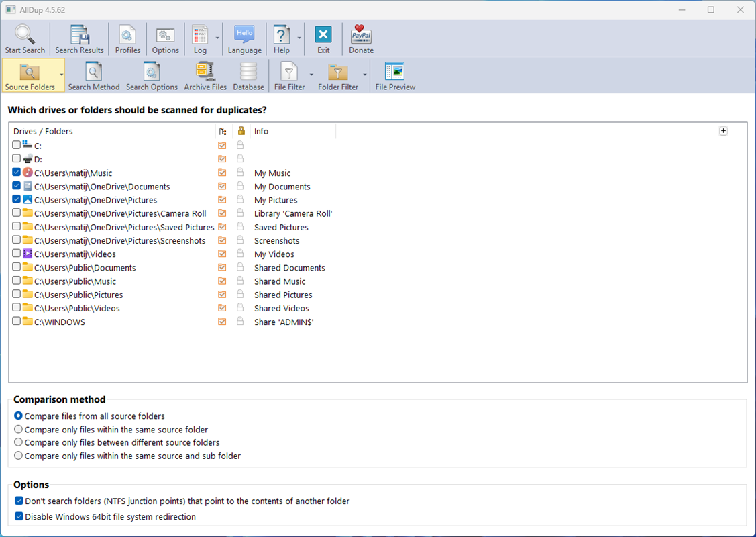Check the C:\WINDOWS folder checkbox

tap(16, 320)
